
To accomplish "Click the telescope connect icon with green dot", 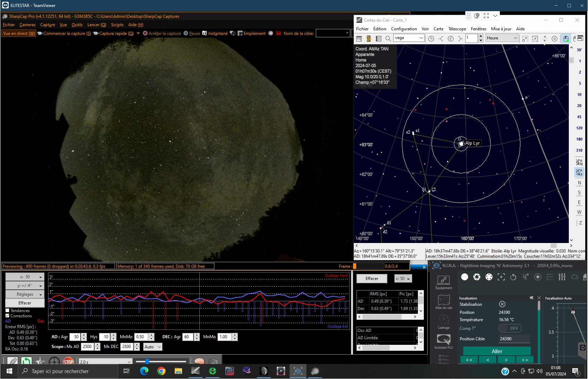I will coord(566,38).
